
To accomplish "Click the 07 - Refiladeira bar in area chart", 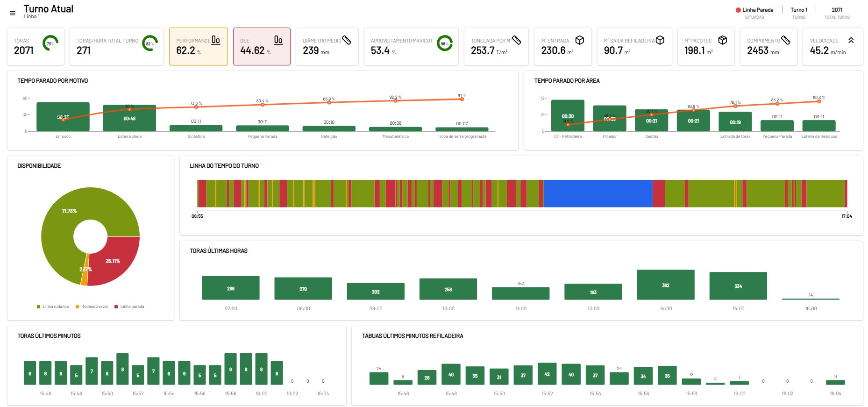I will 568,115.
